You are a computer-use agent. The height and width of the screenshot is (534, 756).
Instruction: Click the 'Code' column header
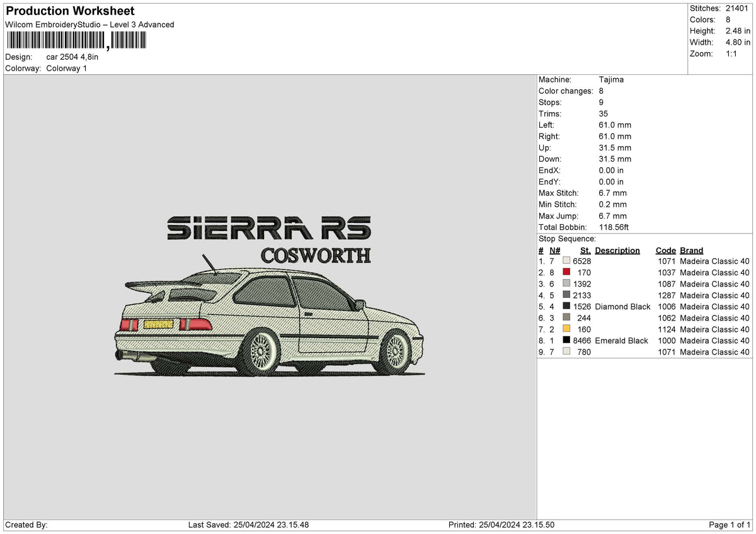click(x=665, y=251)
